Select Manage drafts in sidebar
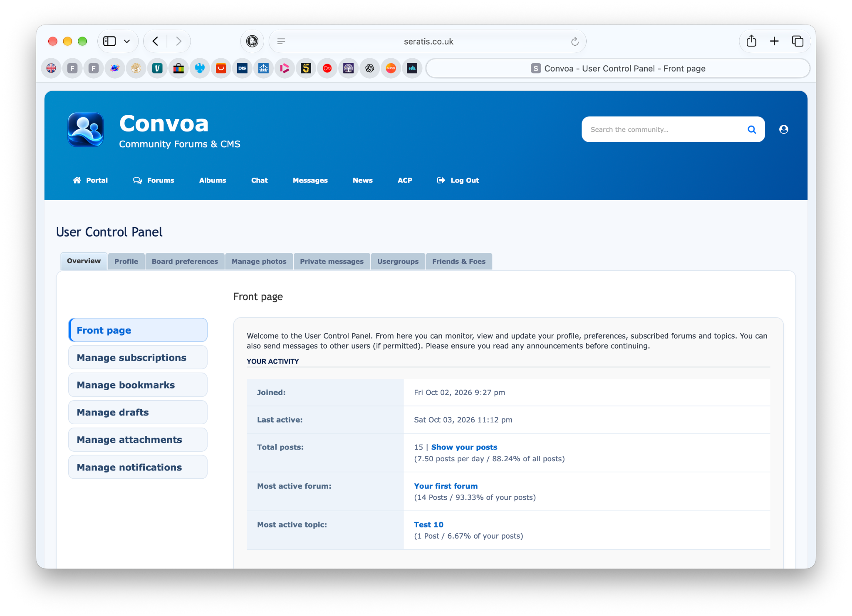Viewport: 852px width, 616px height. (138, 412)
